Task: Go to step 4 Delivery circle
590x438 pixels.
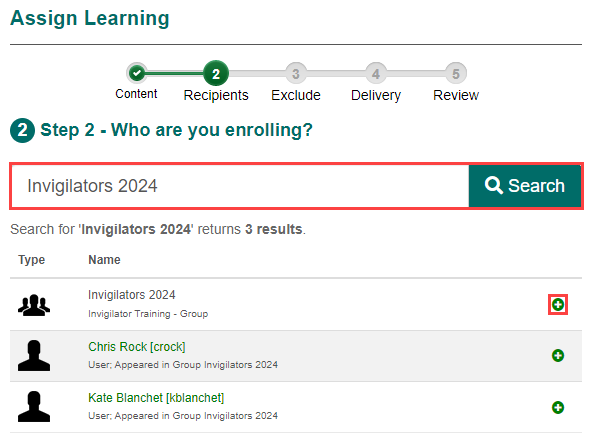Action: [x=376, y=73]
